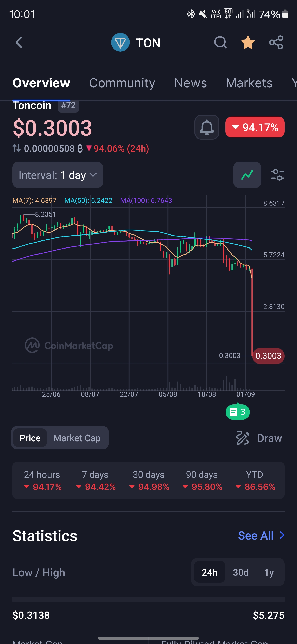Open chart indicator settings icon
Viewport: 297px width, 644px height.
point(277,175)
